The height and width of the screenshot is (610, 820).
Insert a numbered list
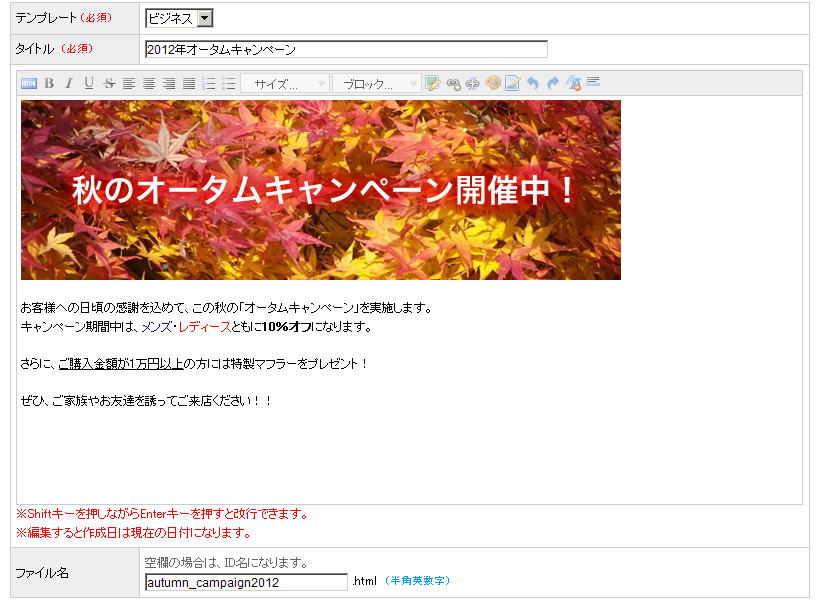pyautogui.click(x=209, y=84)
